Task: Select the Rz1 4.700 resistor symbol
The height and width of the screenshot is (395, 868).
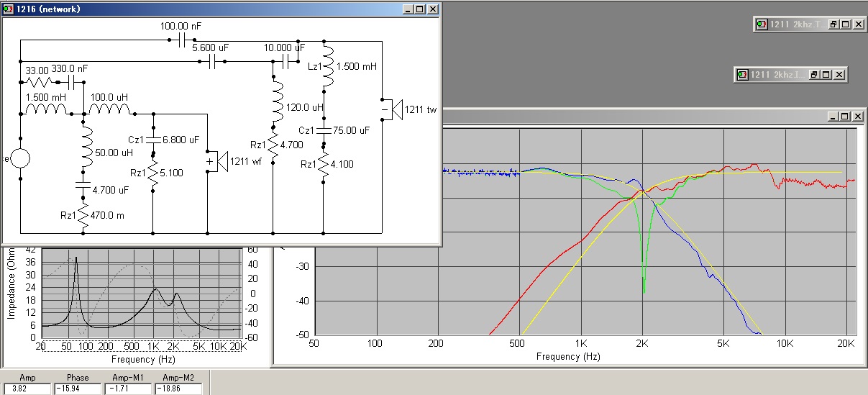Action: [x=273, y=146]
